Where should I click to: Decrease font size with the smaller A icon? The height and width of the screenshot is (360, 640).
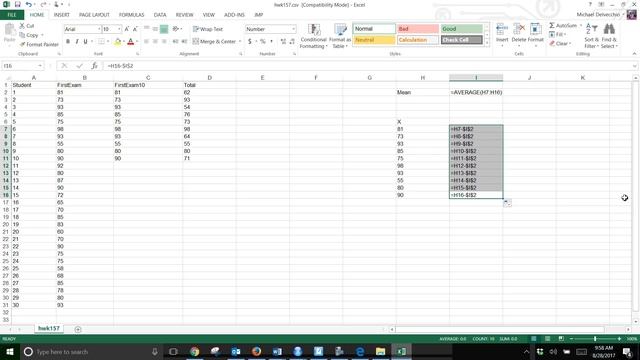coord(135,29)
